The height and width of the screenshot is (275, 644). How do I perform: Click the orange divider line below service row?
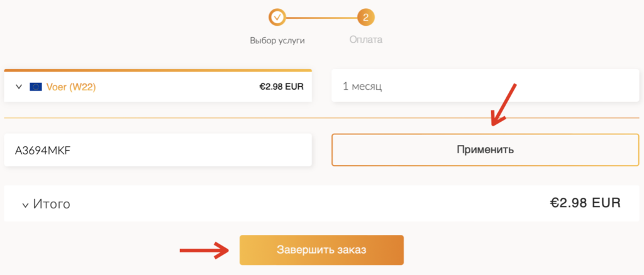tap(321, 118)
